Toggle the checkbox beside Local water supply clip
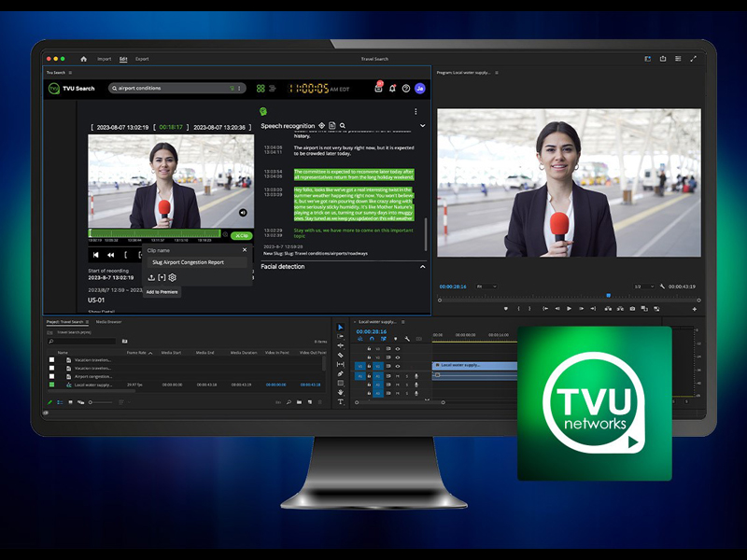 (x=51, y=384)
